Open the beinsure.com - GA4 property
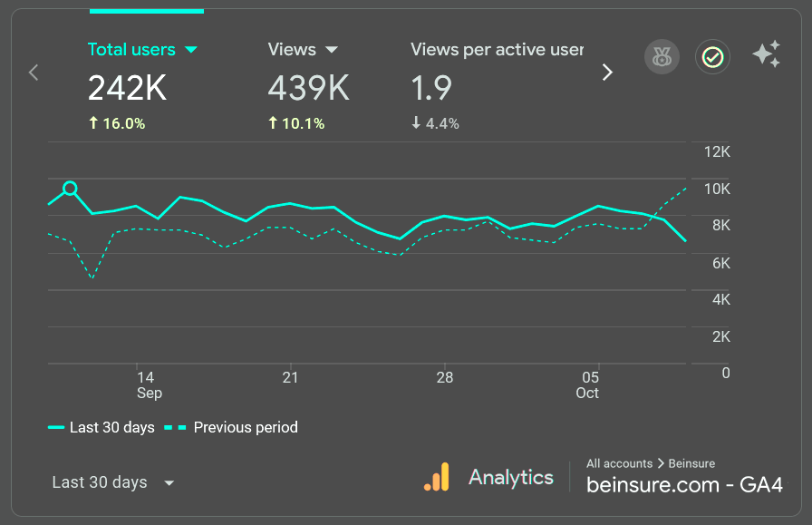The image size is (812, 525). [686, 484]
